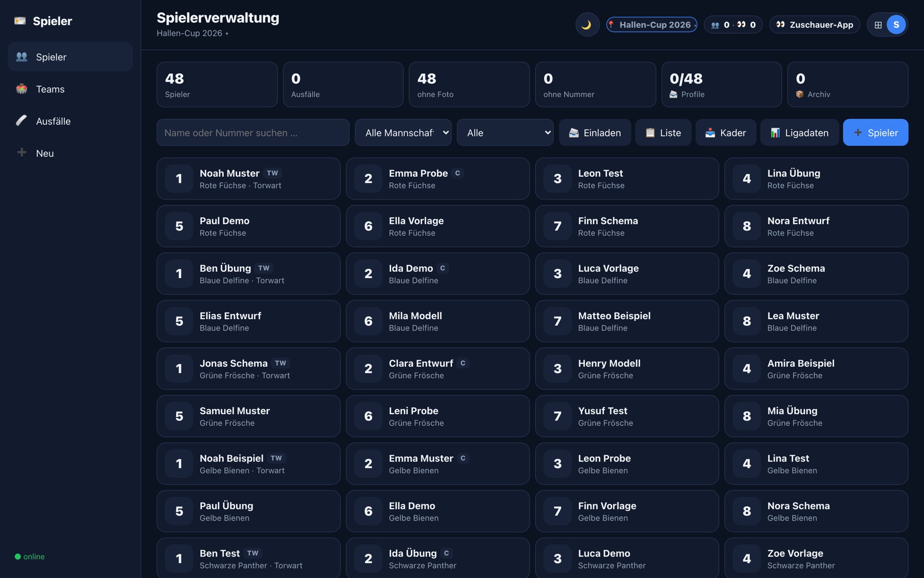Open Lina Übung player card
The width and height of the screenshot is (924, 578).
(816, 179)
